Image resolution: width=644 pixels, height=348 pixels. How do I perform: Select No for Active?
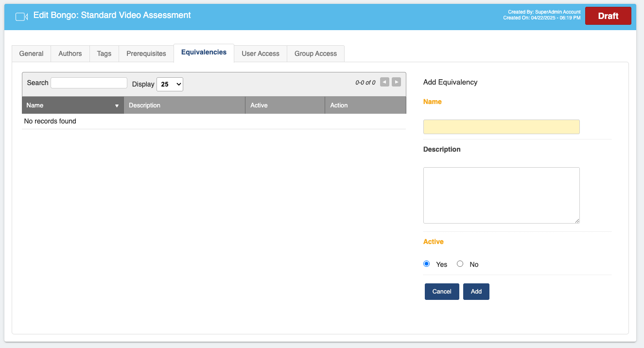460,264
